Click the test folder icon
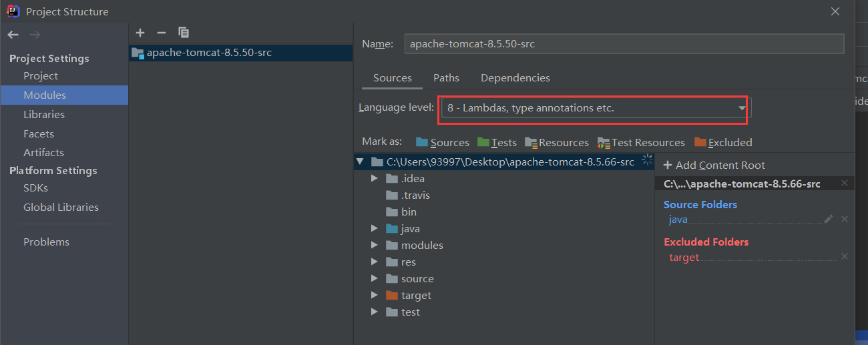This screenshot has width=868, height=345. (x=392, y=312)
